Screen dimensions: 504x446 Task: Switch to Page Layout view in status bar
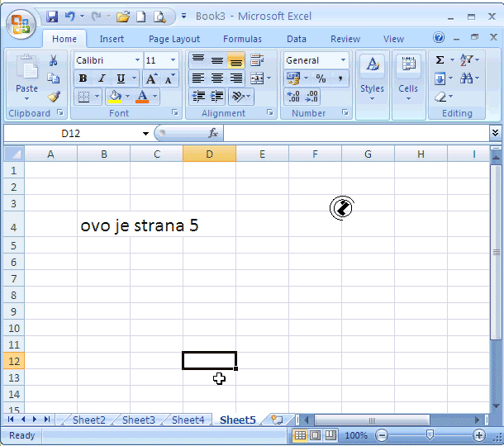(x=316, y=435)
